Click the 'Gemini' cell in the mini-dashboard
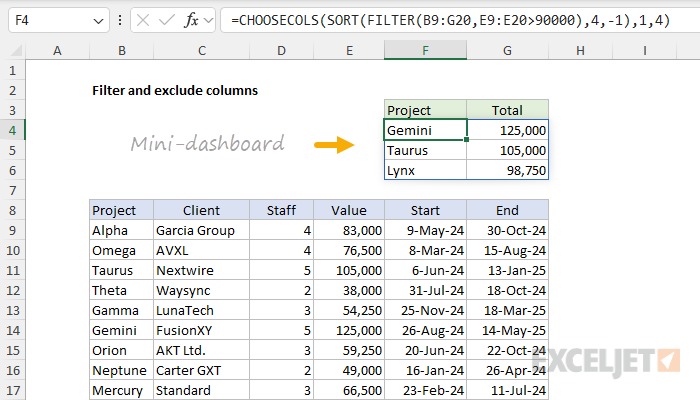Viewport: 700px width, 400px height. coord(425,130)
